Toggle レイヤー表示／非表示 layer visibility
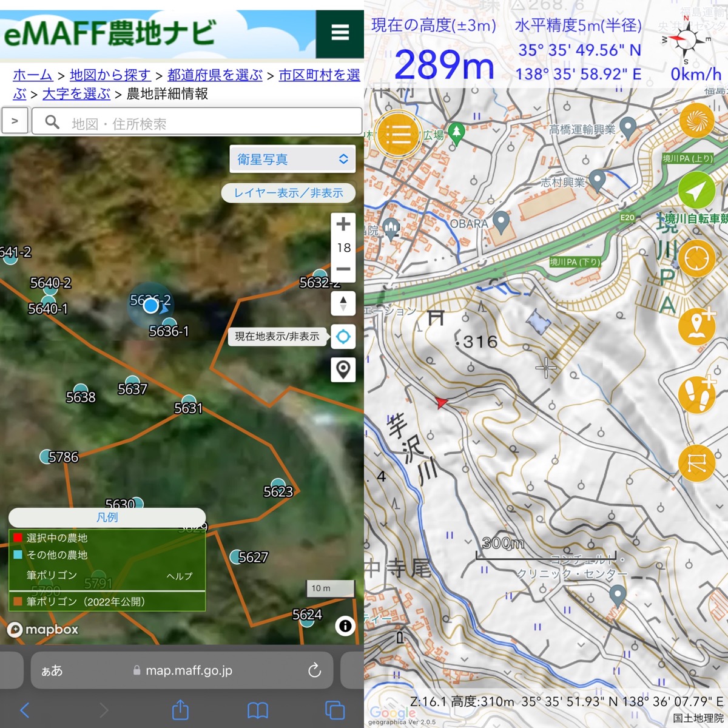Screen dimensions: 728x728 288,193
